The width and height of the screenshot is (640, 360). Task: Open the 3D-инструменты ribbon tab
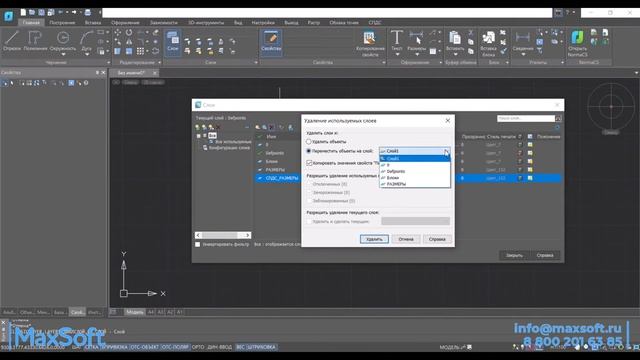click(206, 23)
